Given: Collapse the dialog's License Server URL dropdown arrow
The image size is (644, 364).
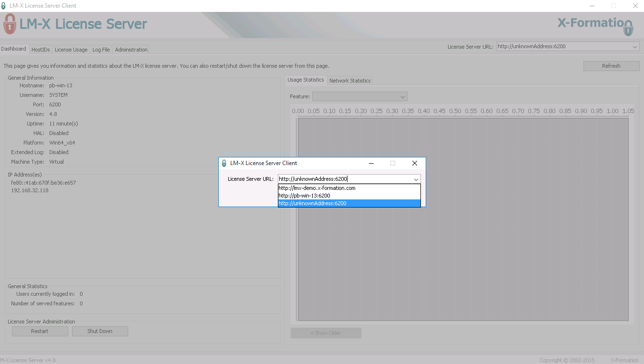Looking at the screenshot, I should (x=416, y=179).
